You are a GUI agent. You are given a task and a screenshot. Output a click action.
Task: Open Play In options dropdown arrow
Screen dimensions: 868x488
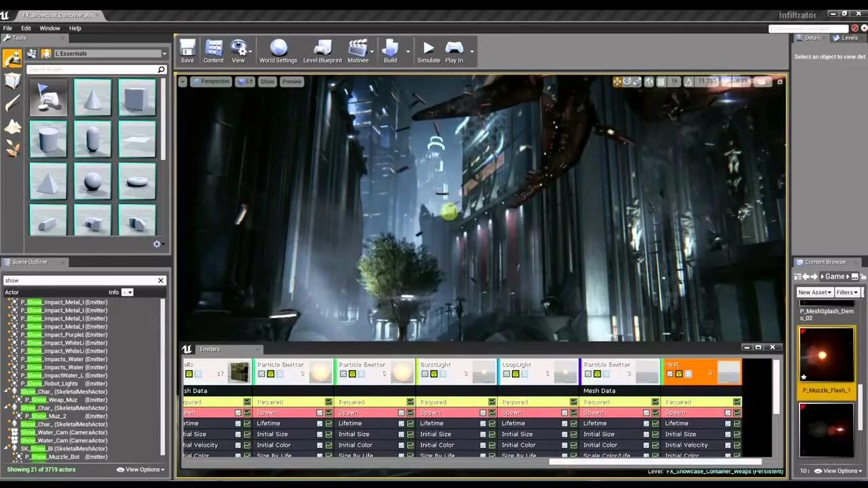472,51
